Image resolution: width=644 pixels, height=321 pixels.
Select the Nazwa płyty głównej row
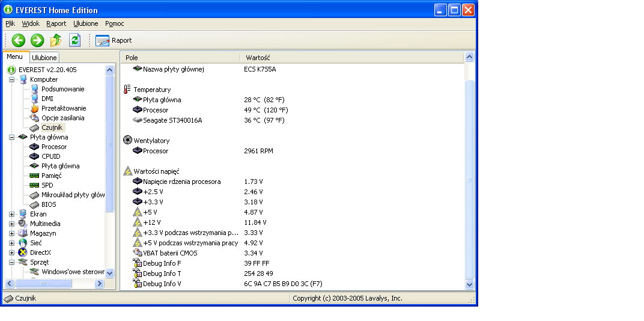point(292,69)
